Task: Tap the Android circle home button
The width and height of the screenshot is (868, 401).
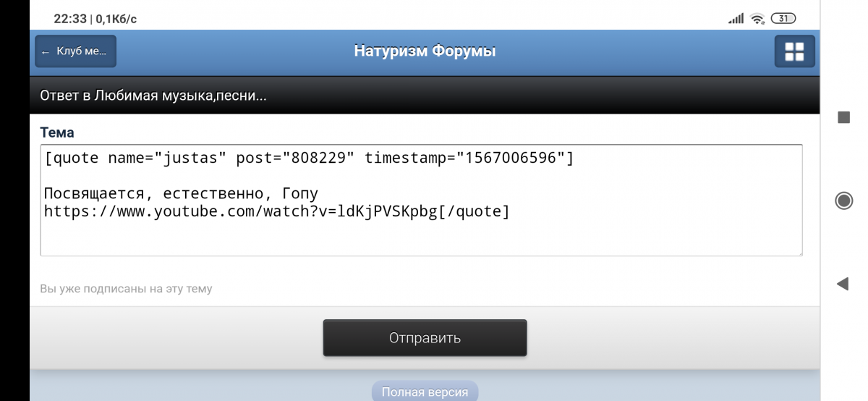Action: [843, 200]
